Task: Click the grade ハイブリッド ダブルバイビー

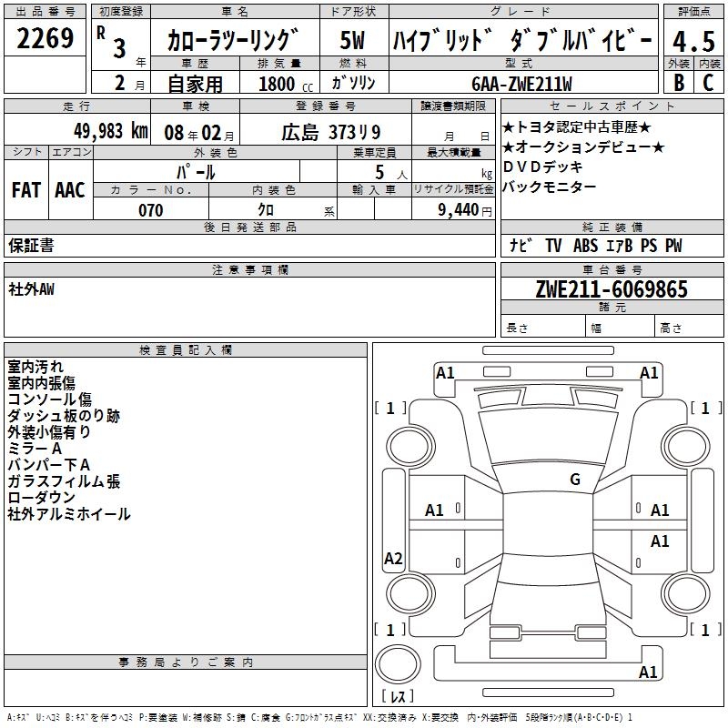Action: pos(522,41)
